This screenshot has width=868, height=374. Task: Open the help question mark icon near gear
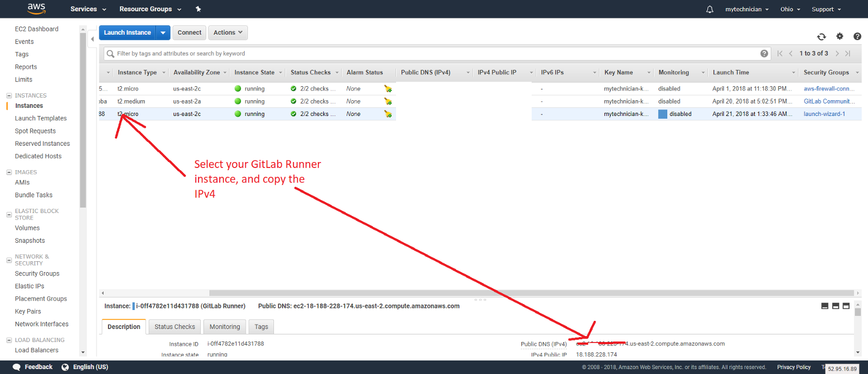(857, 36)
